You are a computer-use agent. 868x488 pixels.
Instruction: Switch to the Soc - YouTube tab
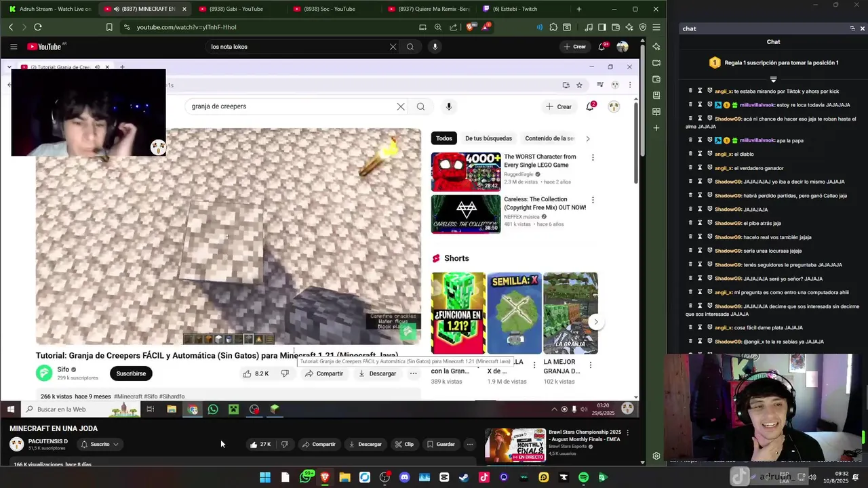(332, 9)
